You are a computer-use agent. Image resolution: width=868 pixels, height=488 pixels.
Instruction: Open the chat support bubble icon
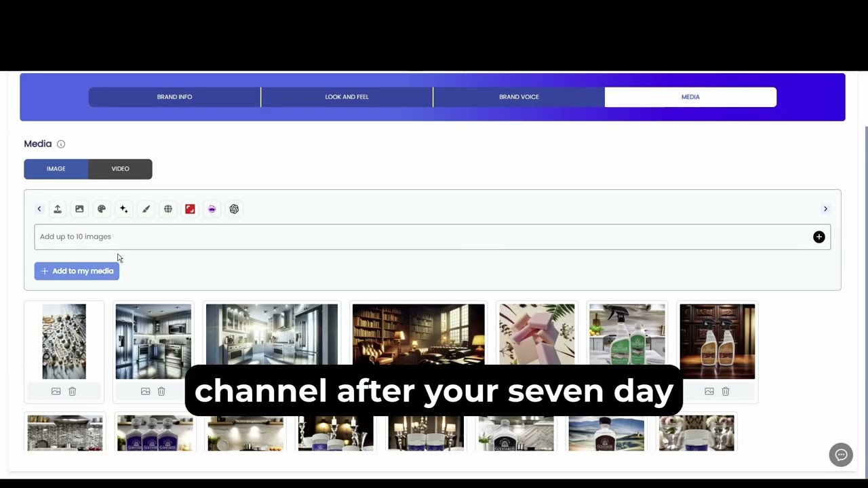coord(841,455)
